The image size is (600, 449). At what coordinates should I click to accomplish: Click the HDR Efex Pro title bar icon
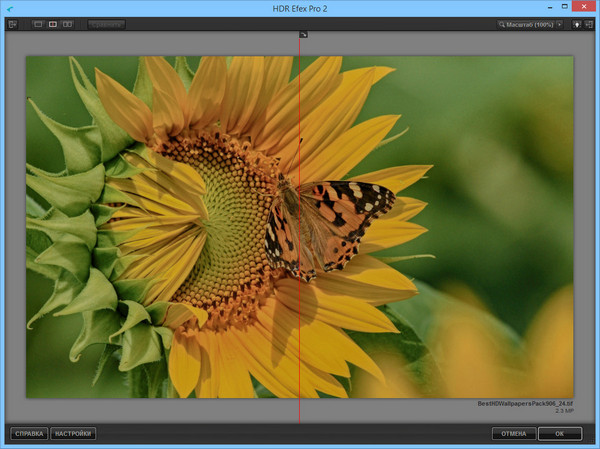tap(9, 8)
